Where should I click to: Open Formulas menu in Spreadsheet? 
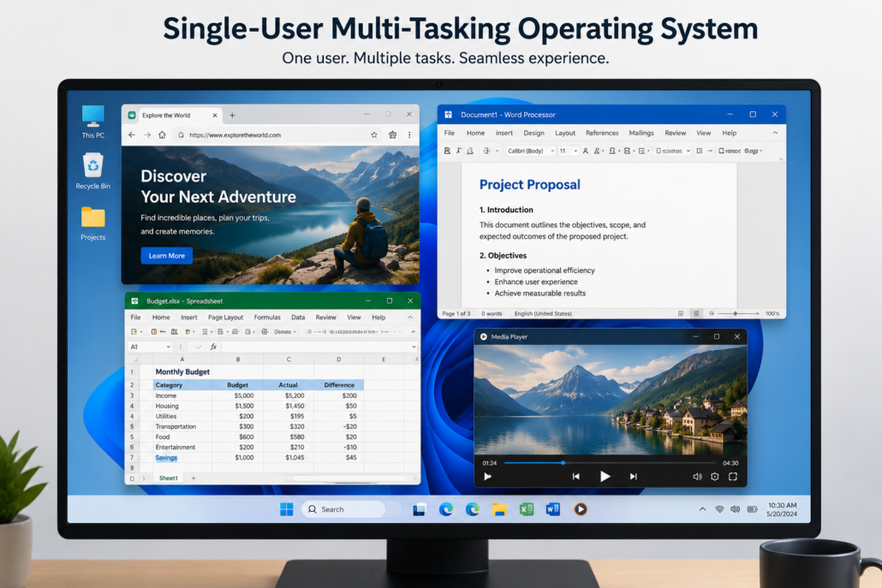pos(267,318)
